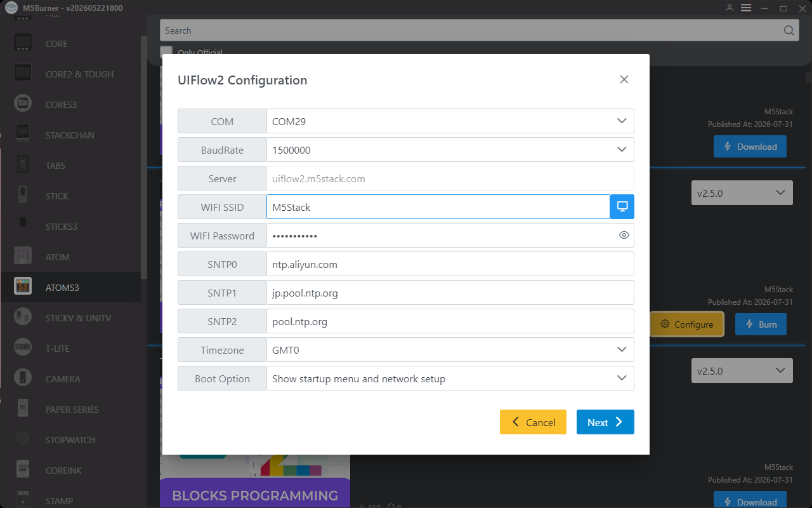Image resolution: width=812 pixels, height=508 pixels.
Task: Edit the SNTP1 server field
Action: 450,293
